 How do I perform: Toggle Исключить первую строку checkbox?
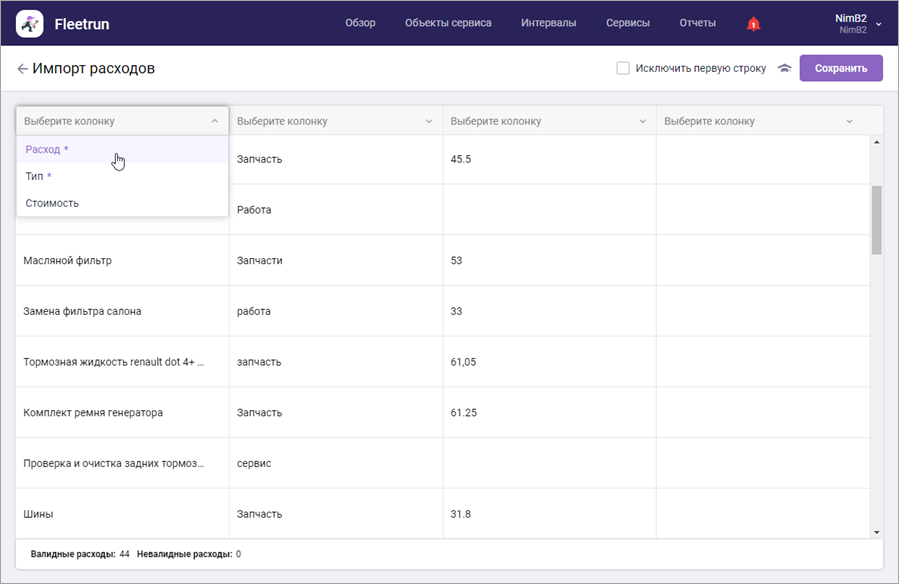(623, 69)
